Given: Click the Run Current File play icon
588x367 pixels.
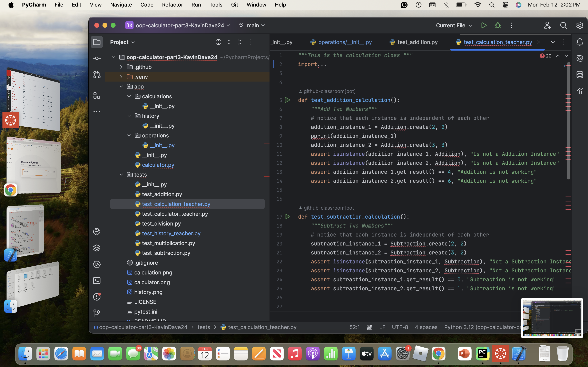Looking at the screenshot, I should click(x=484, y=25).
